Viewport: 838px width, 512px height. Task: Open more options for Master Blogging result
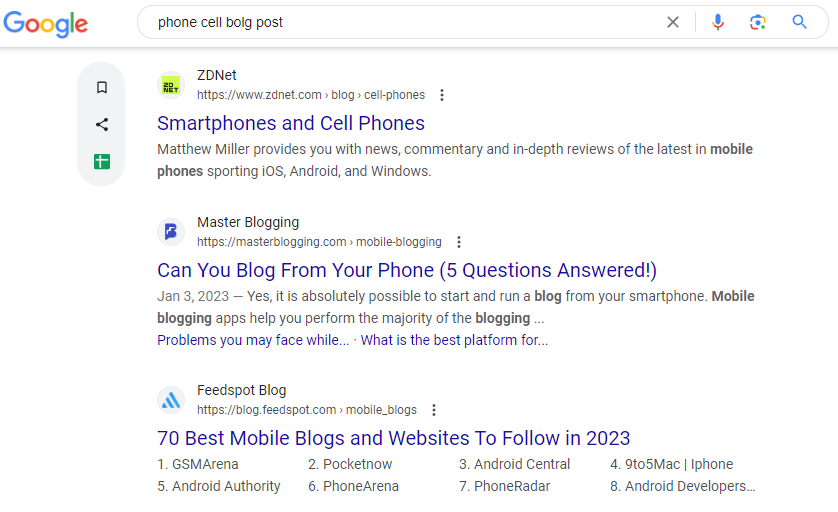[x=459, y=242]
